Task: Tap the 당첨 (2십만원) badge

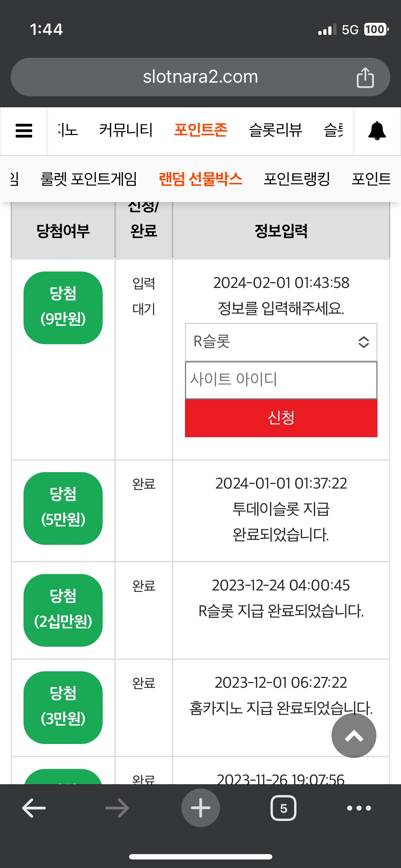Action: 63,610
